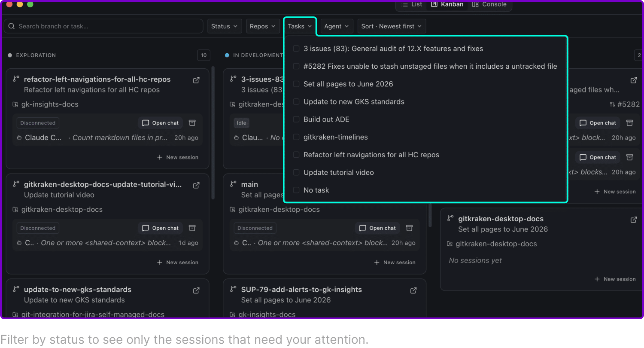Click agent icon in the 'main' card session
644x348 pixels.
click(237, 243)
